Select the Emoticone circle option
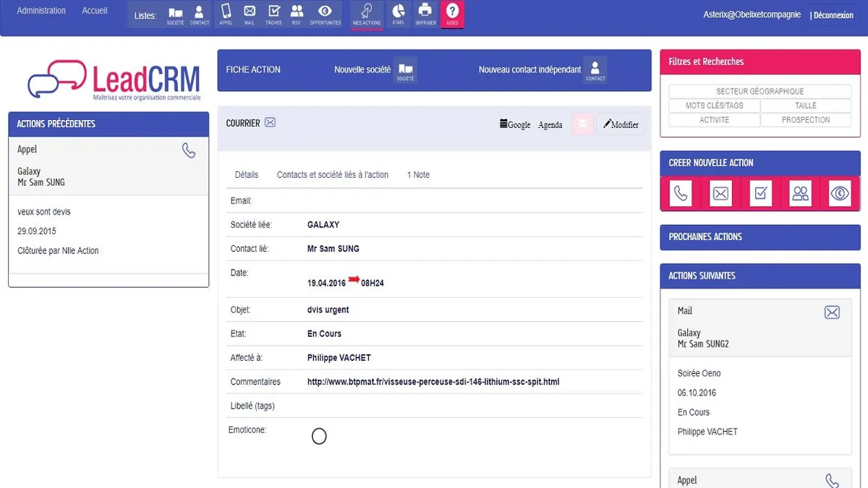Screen dimensions: 868x488 click(319, 436)
